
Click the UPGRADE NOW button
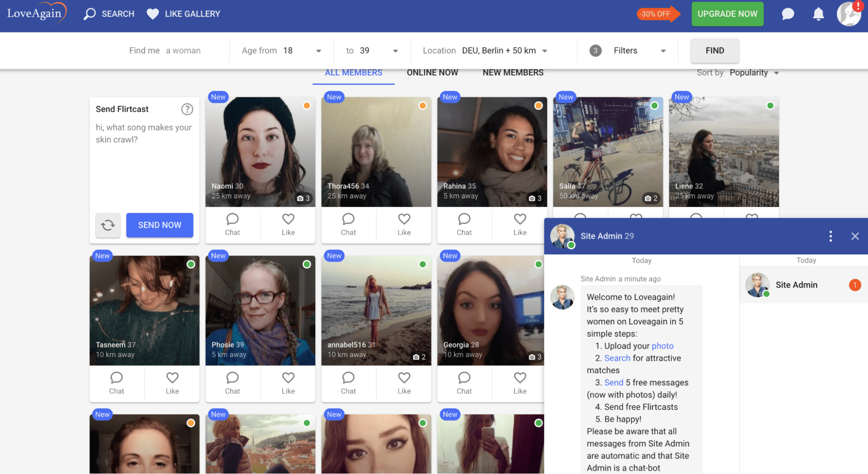pos(727,14)
